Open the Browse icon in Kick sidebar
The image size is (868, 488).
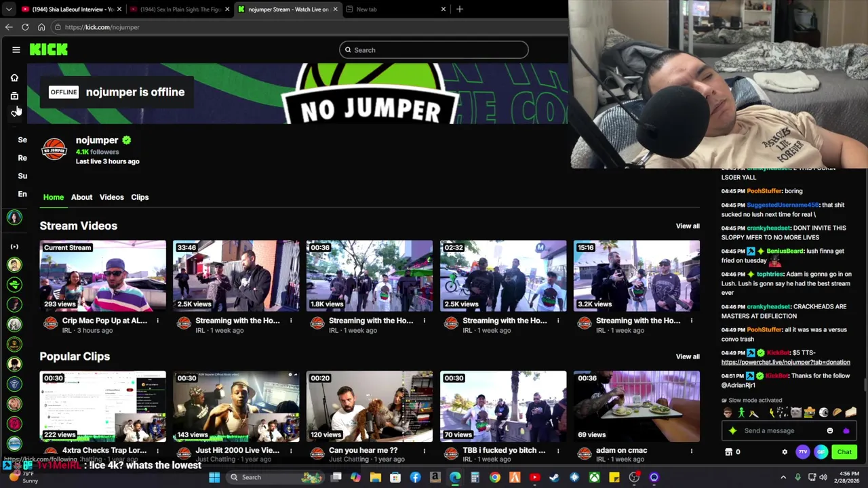coord(14,96)
